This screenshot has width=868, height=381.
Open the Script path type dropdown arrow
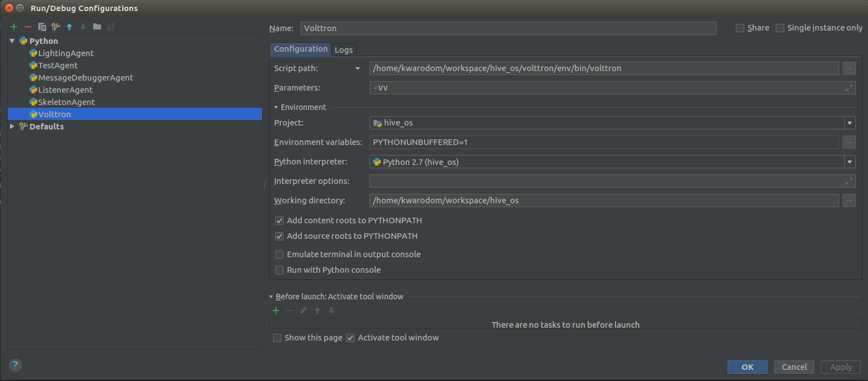(x=357, y=69)
